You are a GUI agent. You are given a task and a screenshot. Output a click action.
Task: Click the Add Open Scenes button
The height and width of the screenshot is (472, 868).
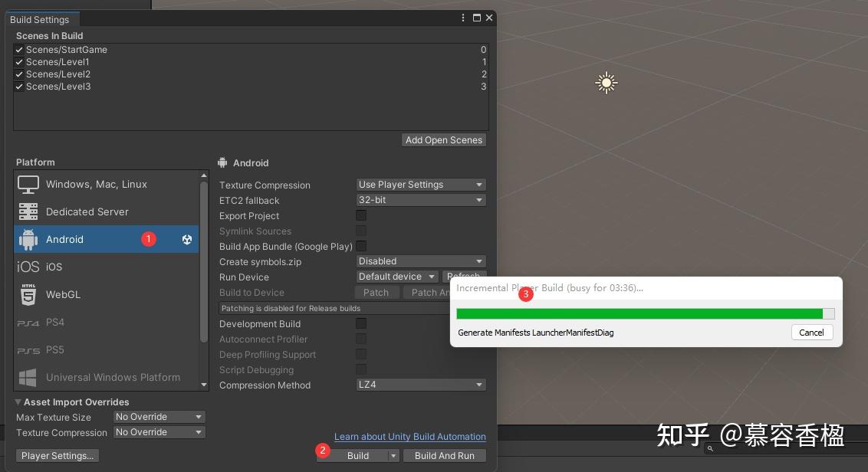tap(444, 140)
